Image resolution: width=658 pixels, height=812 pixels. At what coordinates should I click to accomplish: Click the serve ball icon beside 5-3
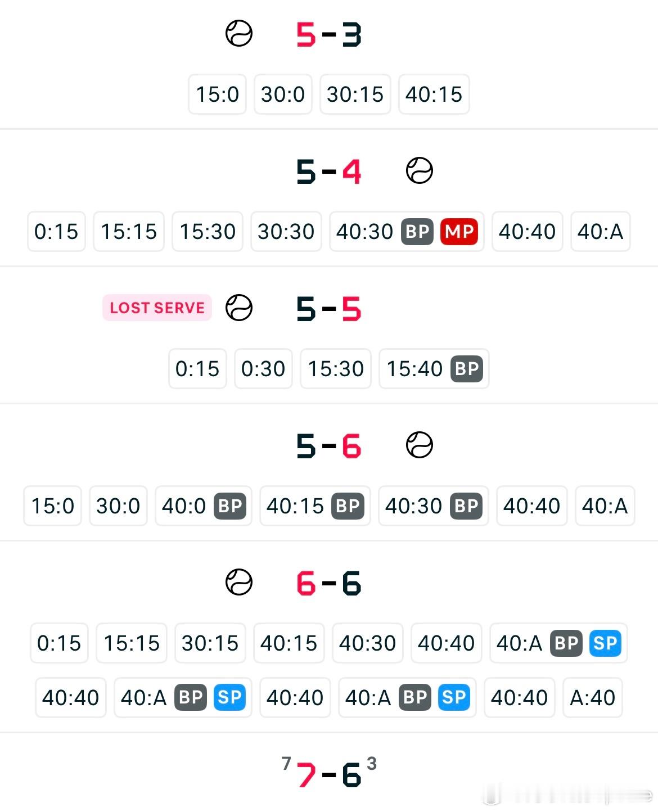[239, 34]
